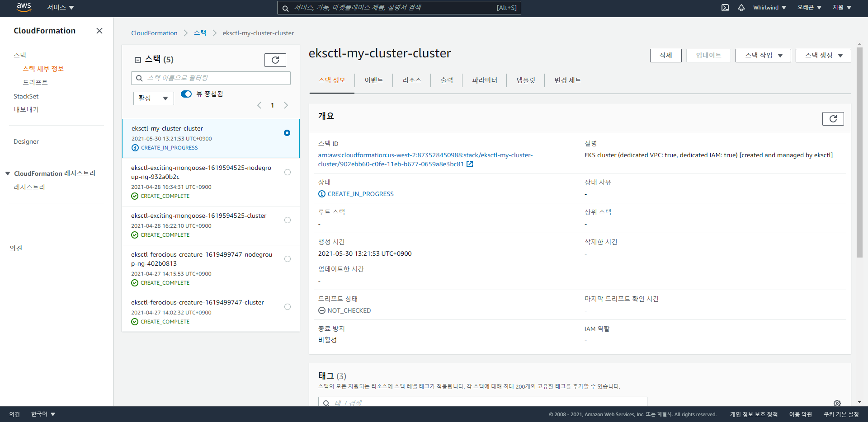Collapse the stack list panel icon
Viewport: 868px width, 422px height.
(138, 60)
